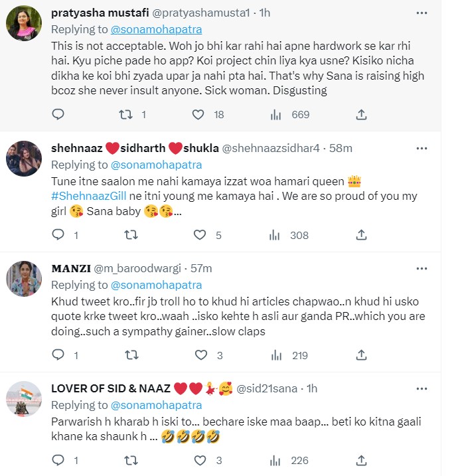Open more options on LOVER OF SID & NAAZ tweet

(422, 388)
